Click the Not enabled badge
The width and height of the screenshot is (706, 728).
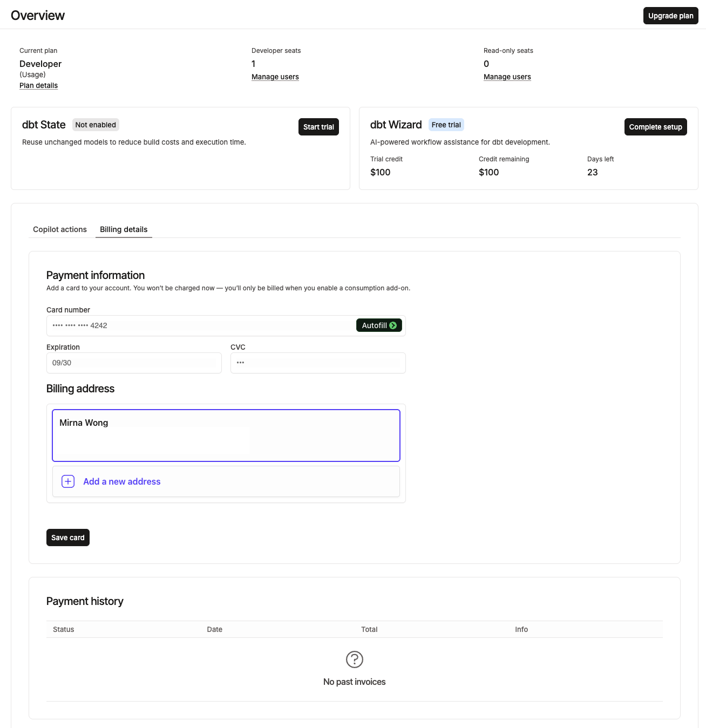tap(96, 125)
